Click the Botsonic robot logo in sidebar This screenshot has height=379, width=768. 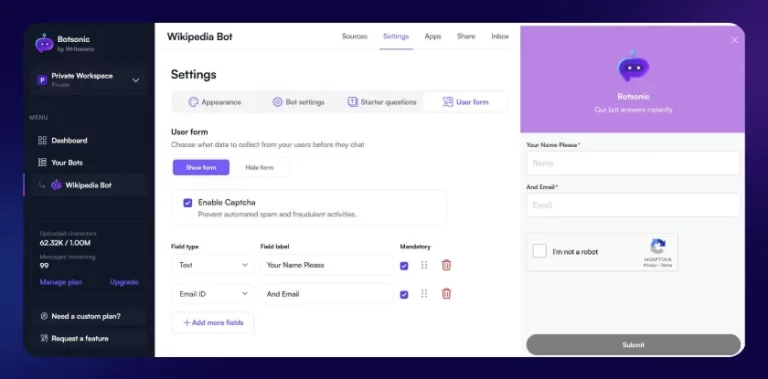[x=44, y=43]
